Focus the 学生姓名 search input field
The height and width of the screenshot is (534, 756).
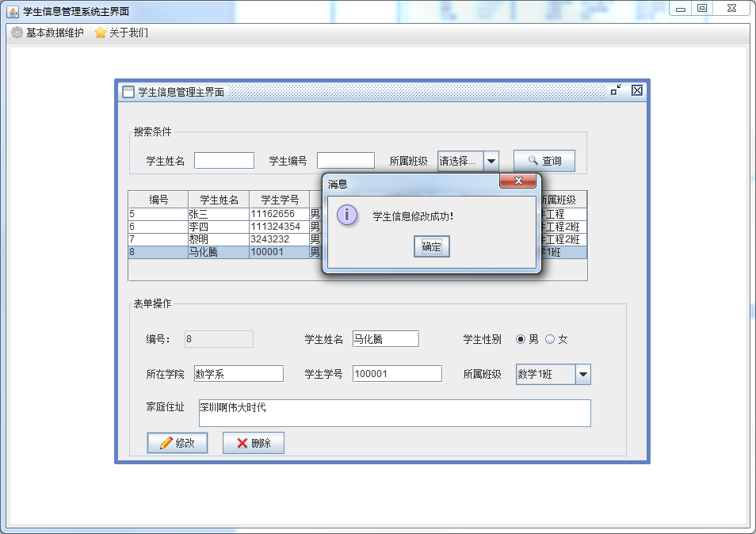224,161
